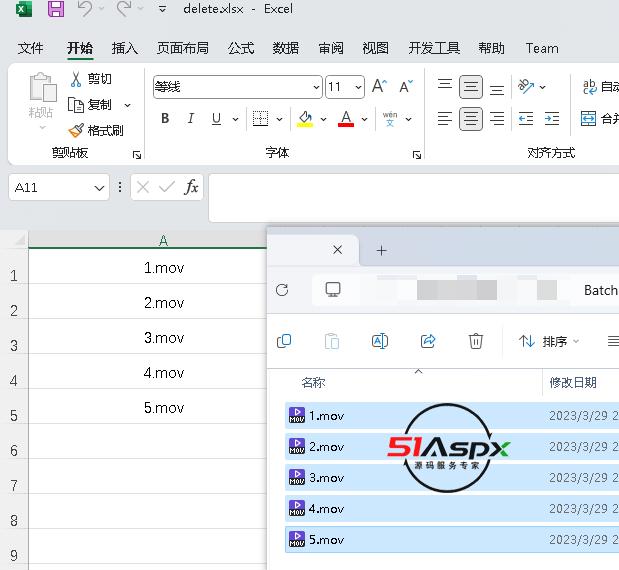Viewport: 619px width, 570px height.
Task: Refresh the File Explorer folder view
Action: point(282,290)
